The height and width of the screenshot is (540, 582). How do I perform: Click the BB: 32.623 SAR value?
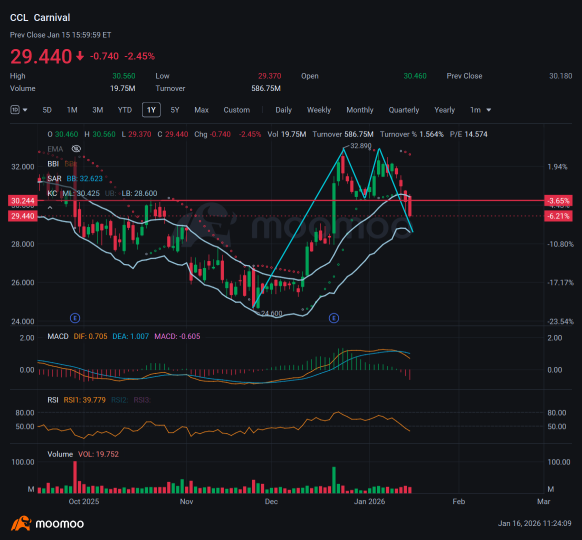pyautogui.click(x=85, y=179)
